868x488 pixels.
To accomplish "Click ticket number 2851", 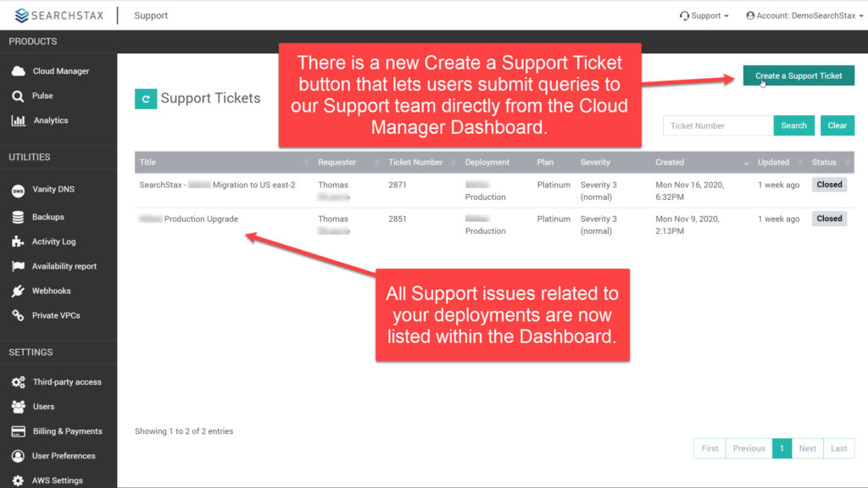I will [398, 219].
